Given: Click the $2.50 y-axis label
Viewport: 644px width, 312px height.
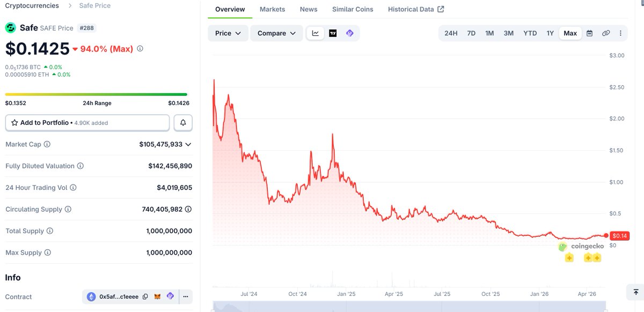Looking at the screenshot, I should coord(617,87).
